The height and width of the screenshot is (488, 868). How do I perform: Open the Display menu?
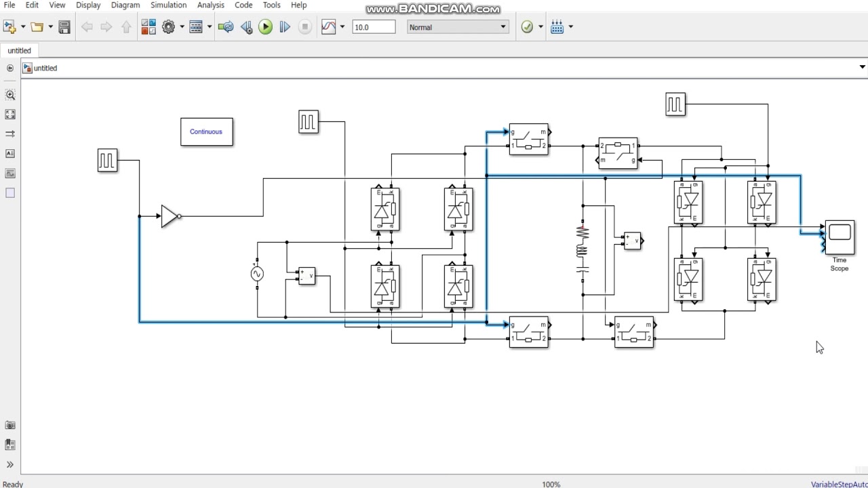[88, 5]
